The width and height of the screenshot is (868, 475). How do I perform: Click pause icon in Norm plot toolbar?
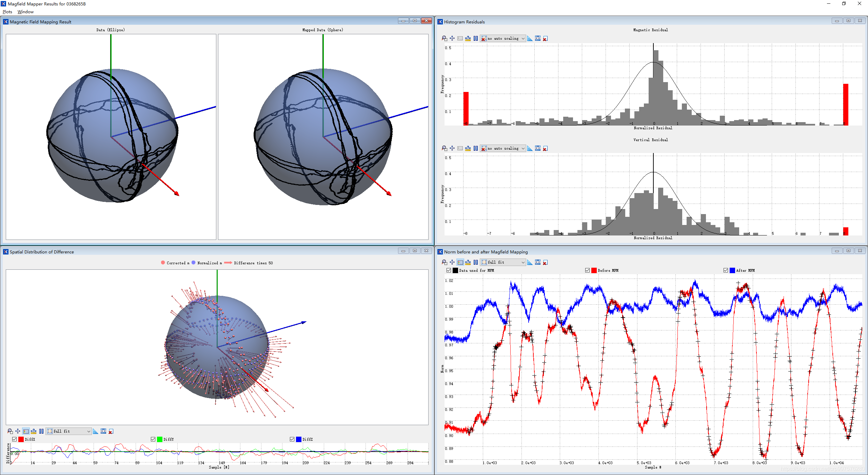coord(476,262)
